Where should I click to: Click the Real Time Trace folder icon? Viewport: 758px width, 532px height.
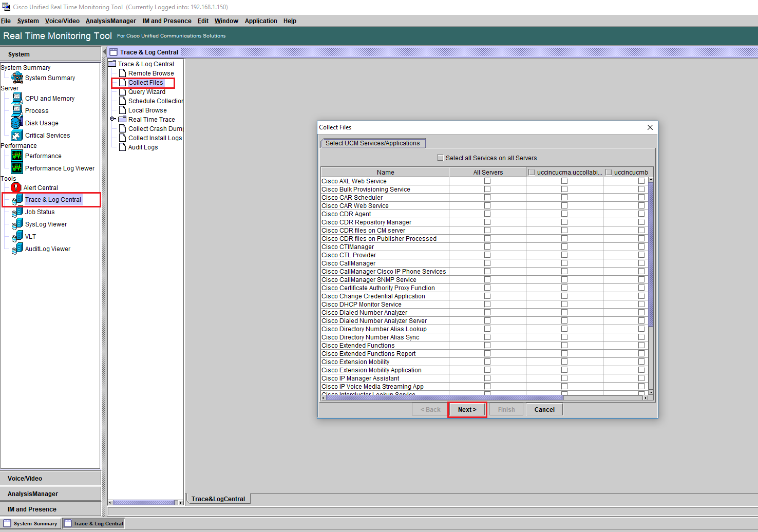[122, 119]
